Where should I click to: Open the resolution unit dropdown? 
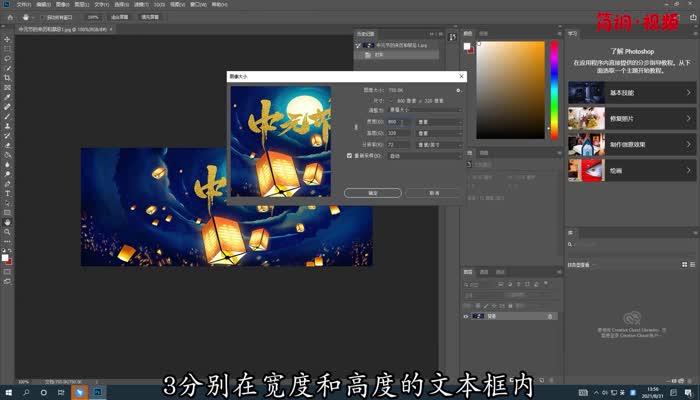439,144
